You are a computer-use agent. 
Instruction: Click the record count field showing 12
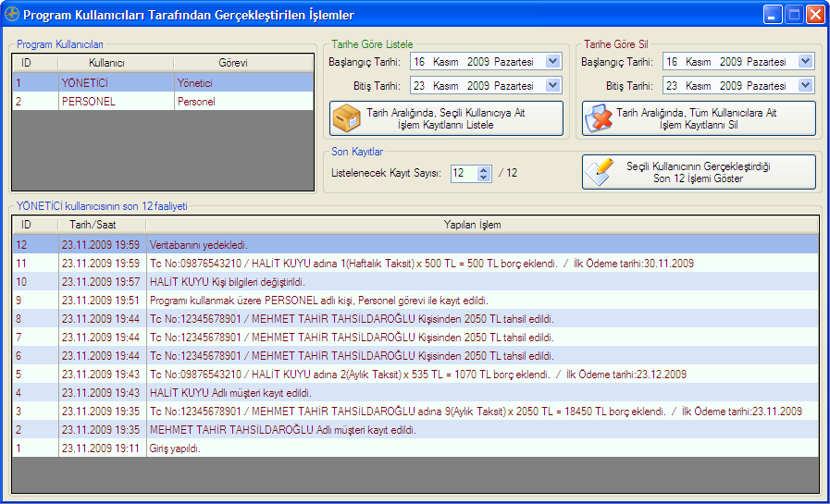(x=465, y=173)
